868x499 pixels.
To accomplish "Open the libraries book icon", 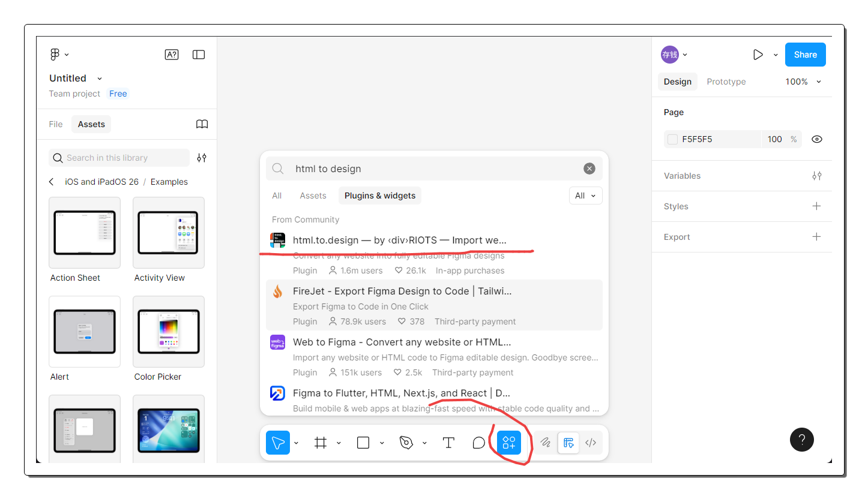I will pyautogui.click(x=202, y=124).
